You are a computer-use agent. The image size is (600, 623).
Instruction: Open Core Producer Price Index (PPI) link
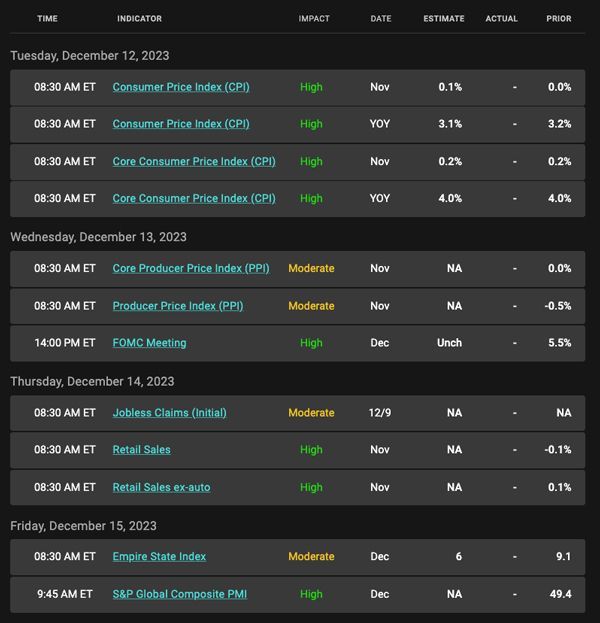tap(191, 268)
